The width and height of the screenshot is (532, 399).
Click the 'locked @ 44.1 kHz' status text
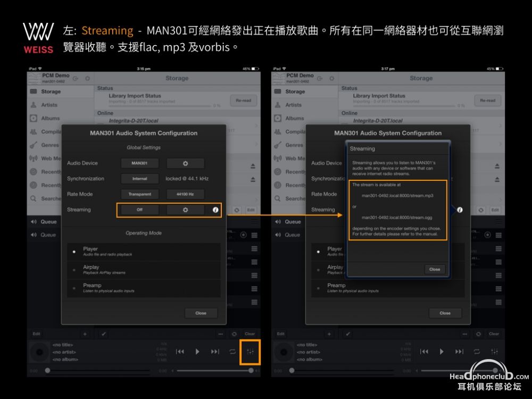[187, 179]
